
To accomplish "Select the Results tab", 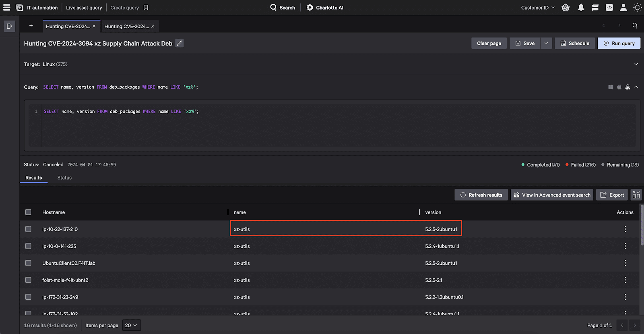I will 34,178.
